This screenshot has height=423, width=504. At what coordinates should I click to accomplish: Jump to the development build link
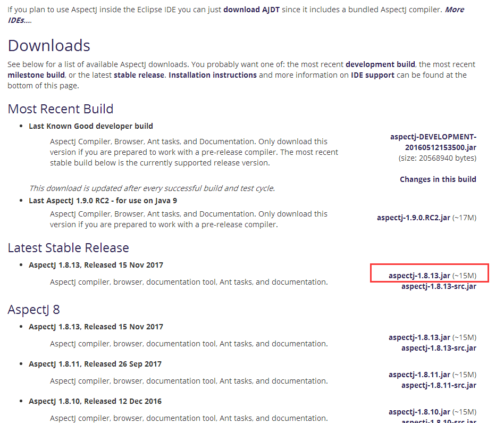[380, 64]
